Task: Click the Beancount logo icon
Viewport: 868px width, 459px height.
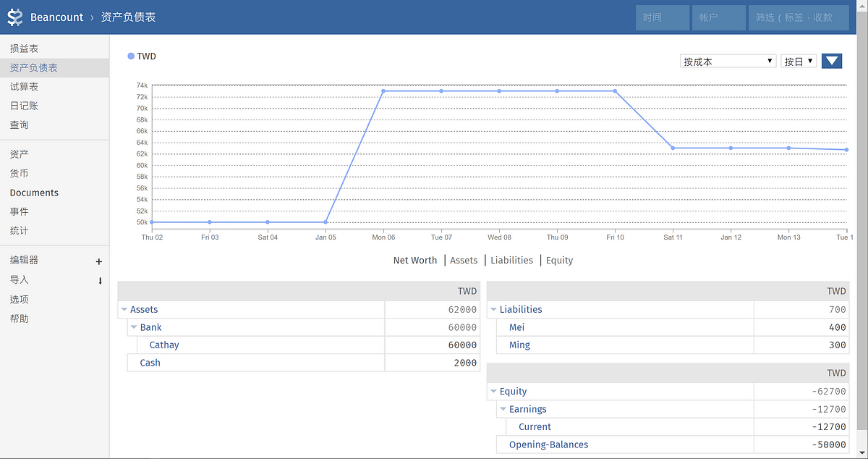Action: pyautogui.click(x=15, y=17)
